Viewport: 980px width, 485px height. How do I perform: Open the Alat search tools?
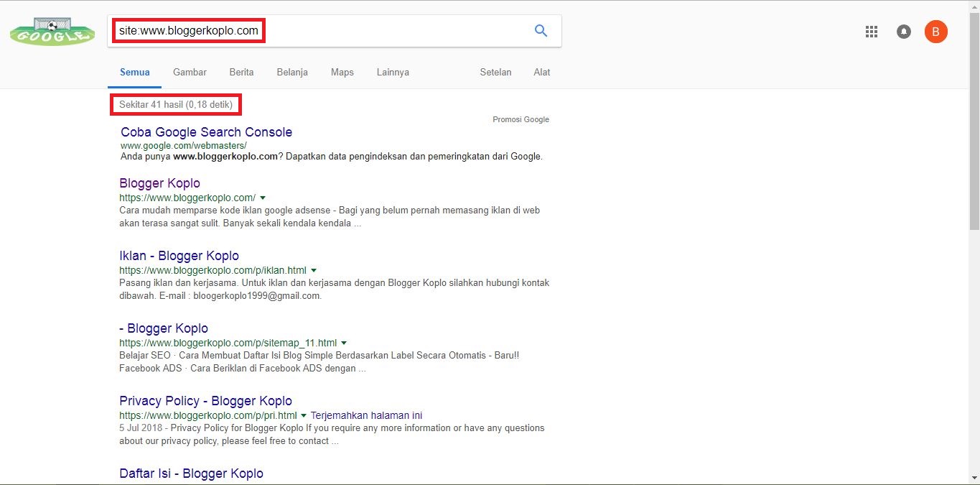pyautogui.click(x=542, y=72)
